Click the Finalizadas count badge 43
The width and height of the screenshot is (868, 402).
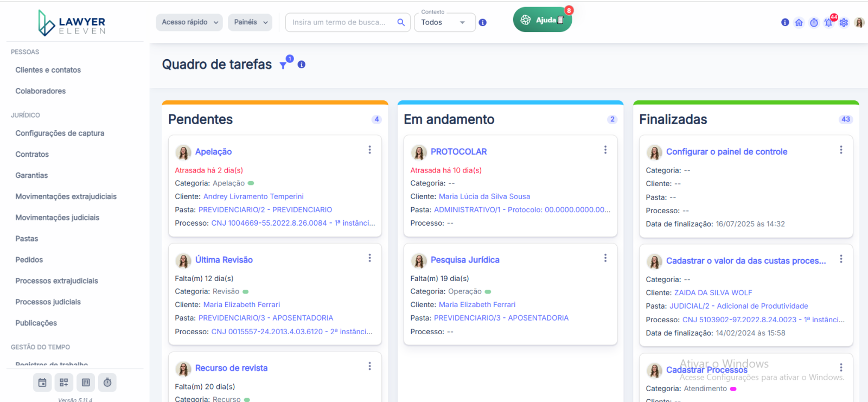tap(846, 119)
